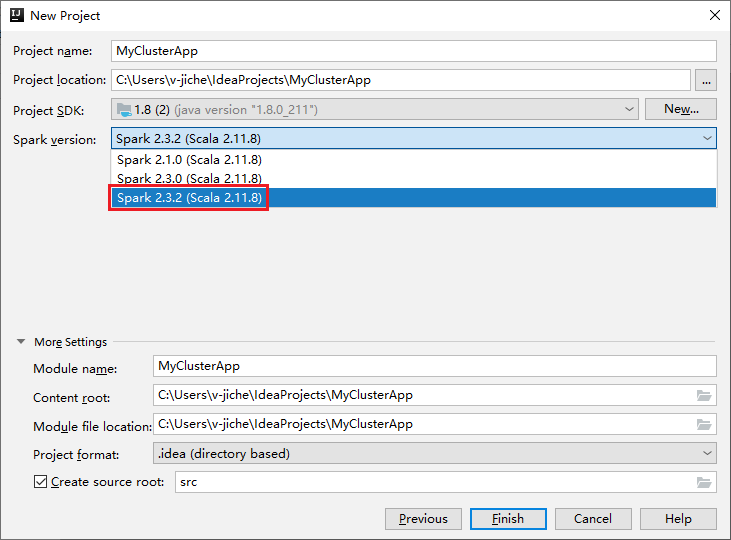Toggle Create source root checkbox
Viewport: 731px width, 540px height.
point(41,482)
